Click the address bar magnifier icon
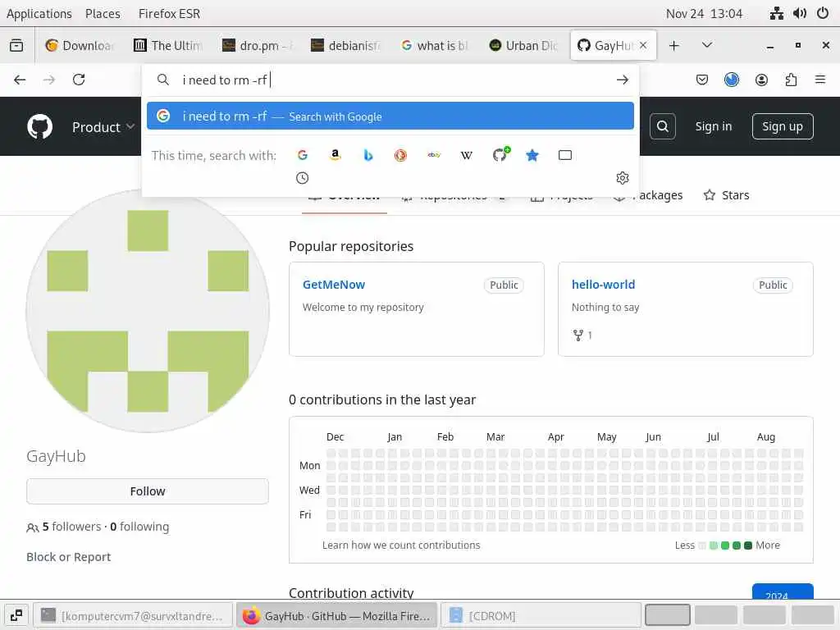The width and height of the screenshot is (840, 630). [x=163, y=80]
